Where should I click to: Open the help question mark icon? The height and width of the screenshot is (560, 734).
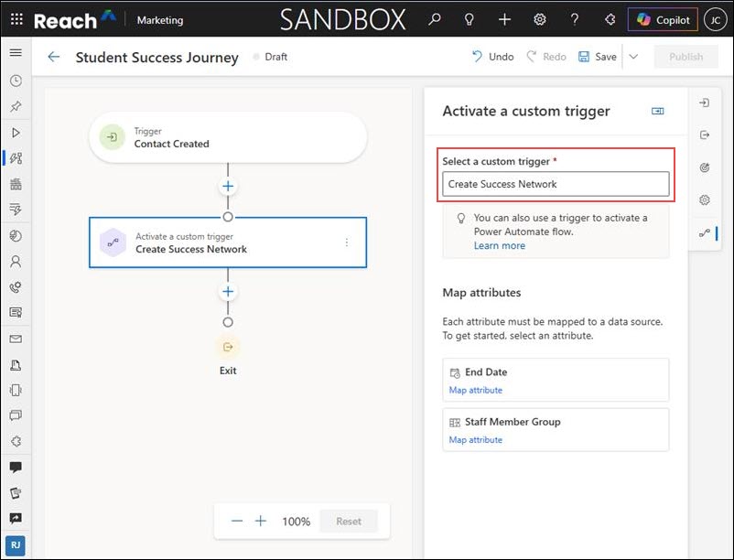(x=575, y=19)
